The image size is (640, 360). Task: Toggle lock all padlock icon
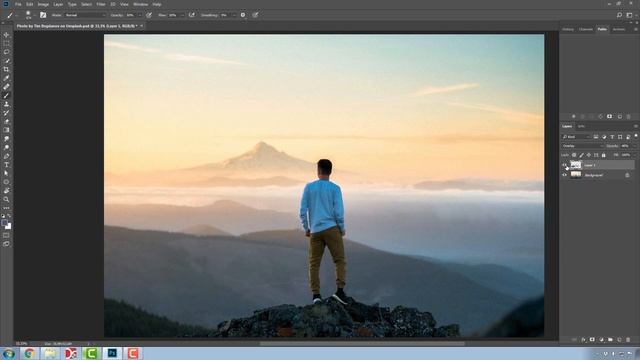click(x=604, y=155)
